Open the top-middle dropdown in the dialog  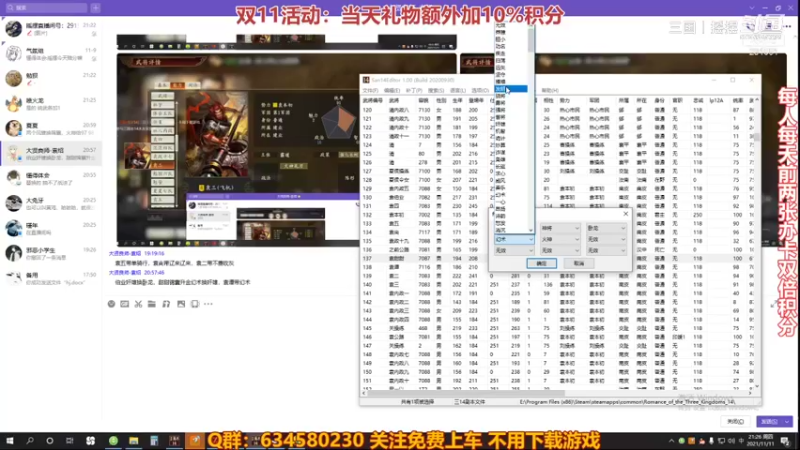pyautogui.click(x=560, y=228)
